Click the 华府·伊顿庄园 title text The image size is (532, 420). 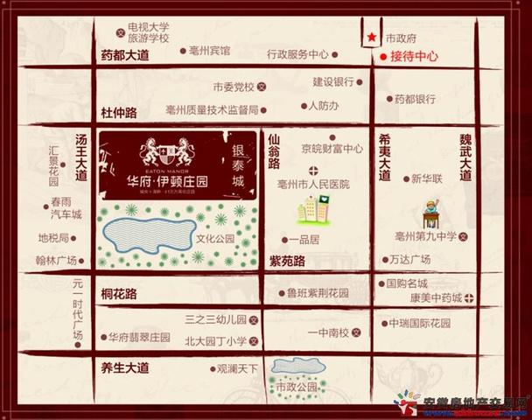click(167, 181)
